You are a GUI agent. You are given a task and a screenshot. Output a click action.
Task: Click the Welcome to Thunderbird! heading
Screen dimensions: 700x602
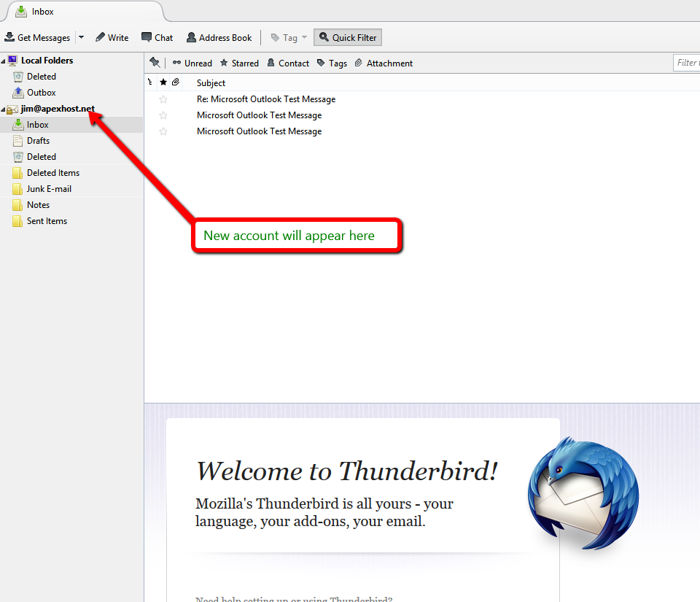pos(347,471)
